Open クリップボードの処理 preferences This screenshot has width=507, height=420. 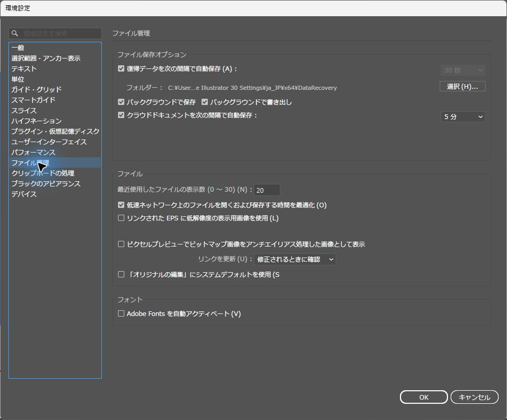[x=55, y=173]
